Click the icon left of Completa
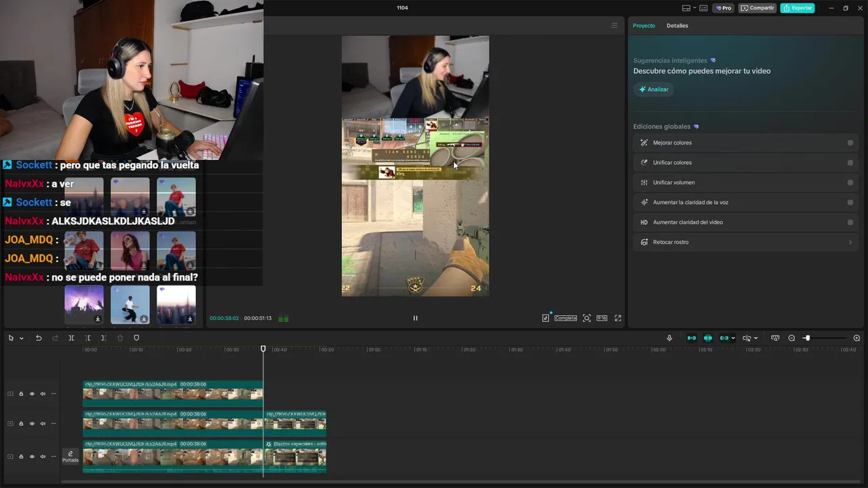Viewport: 868px width, 488px height. click(545, 318)
